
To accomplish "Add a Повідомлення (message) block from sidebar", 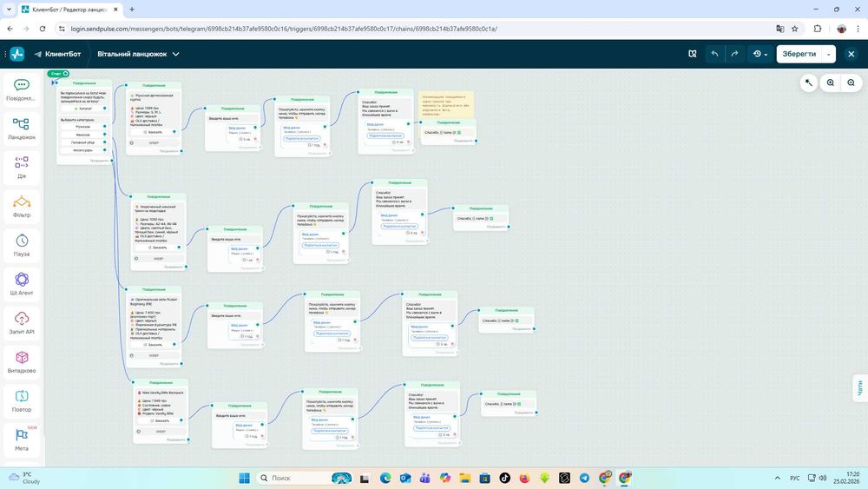I will [x=21, y=89].
